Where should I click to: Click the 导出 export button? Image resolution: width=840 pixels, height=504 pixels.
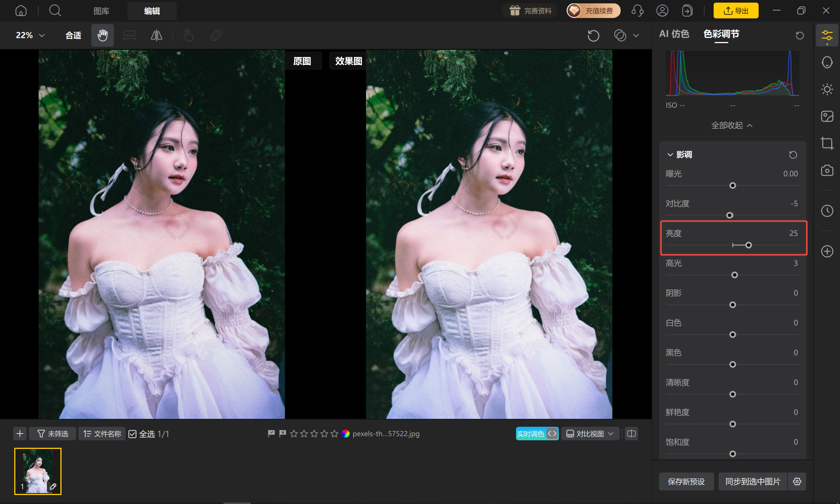pos(736,11)
